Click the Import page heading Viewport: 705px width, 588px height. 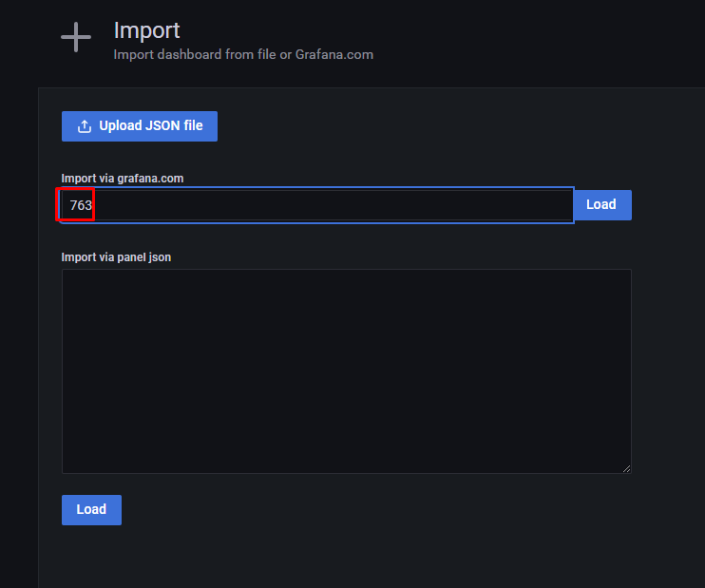click(146, 30)
